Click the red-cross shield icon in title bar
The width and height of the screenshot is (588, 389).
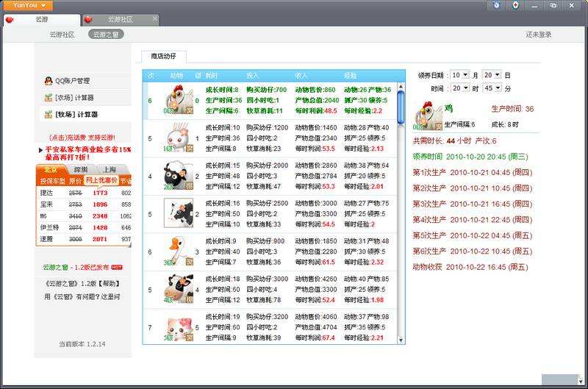tap(516, 5)
